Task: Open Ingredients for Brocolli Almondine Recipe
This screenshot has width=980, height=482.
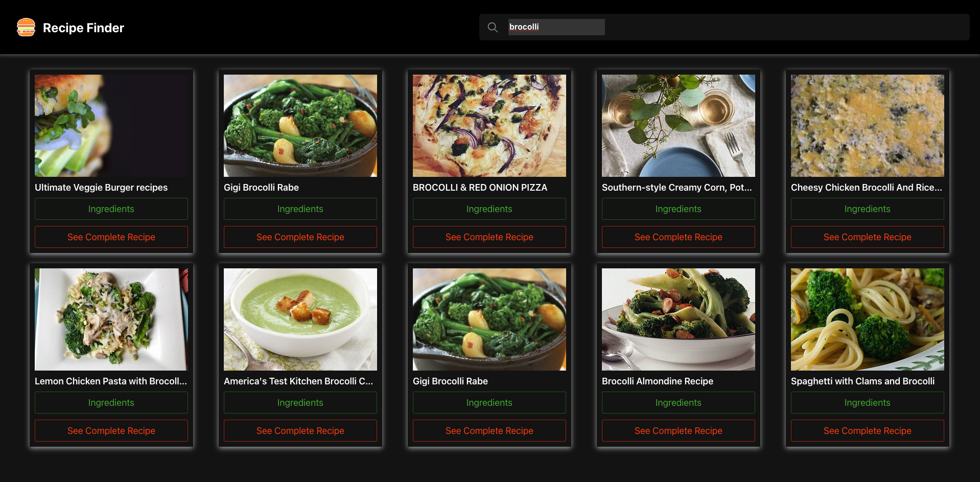Action: (x=678, y=402)
